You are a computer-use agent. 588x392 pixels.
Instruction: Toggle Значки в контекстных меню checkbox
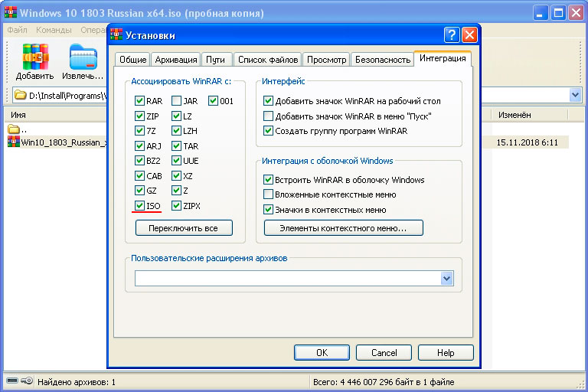pos(268,209)
